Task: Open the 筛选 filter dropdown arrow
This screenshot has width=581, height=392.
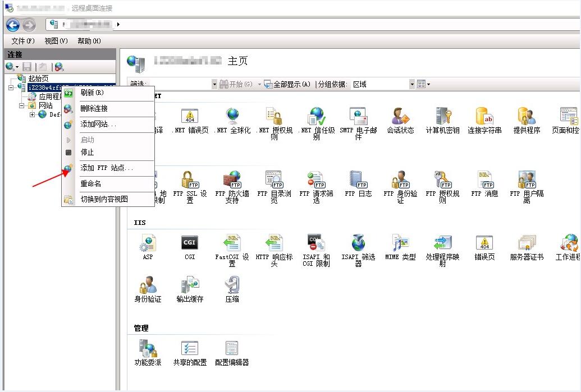Action: (214, 84)
